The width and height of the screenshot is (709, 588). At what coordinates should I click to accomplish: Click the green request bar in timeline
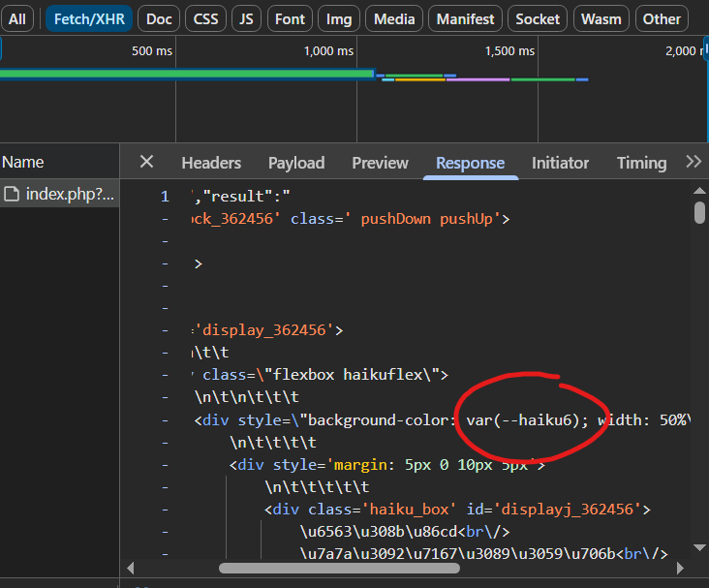[184, 74]
